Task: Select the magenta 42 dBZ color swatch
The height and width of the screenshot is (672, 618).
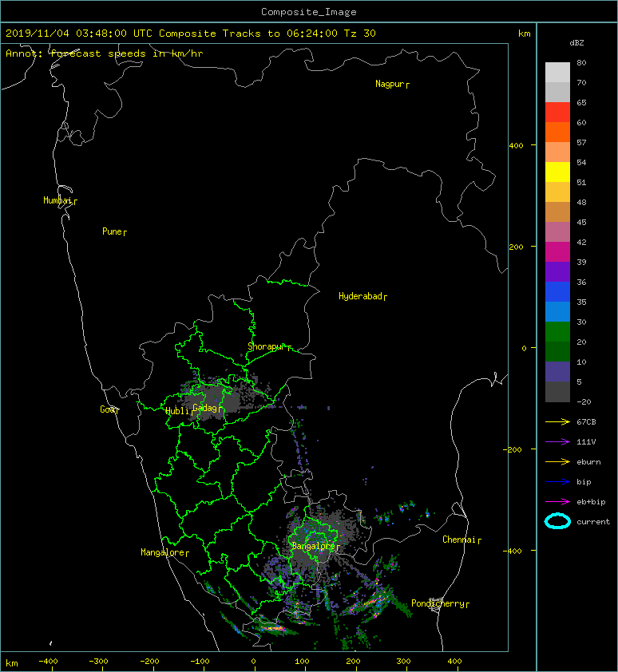Action: [x=557, y=251]
